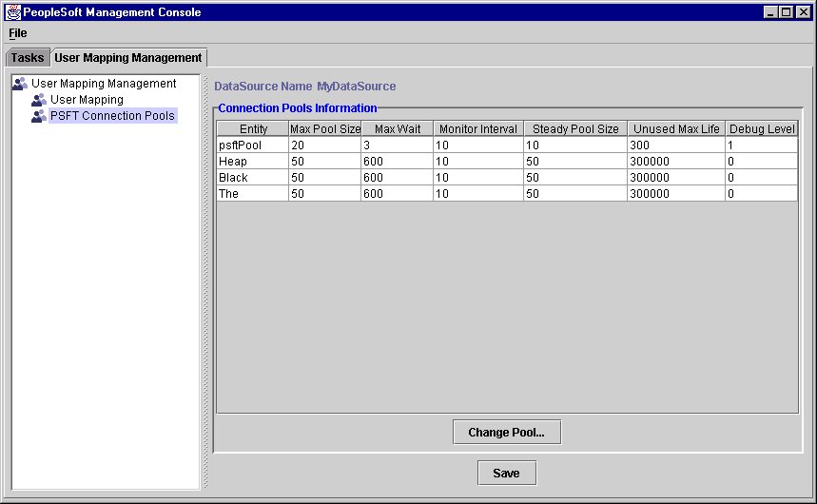
Task: Click the Change Pool... button
Action: click(x=506, y=432)
